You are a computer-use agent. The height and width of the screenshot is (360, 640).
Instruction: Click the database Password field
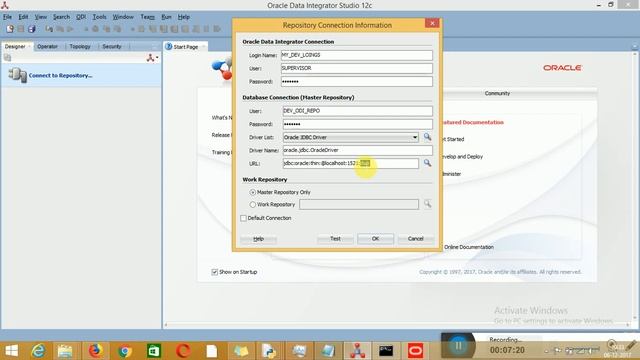pyautogui.click(x=358, y=124)
